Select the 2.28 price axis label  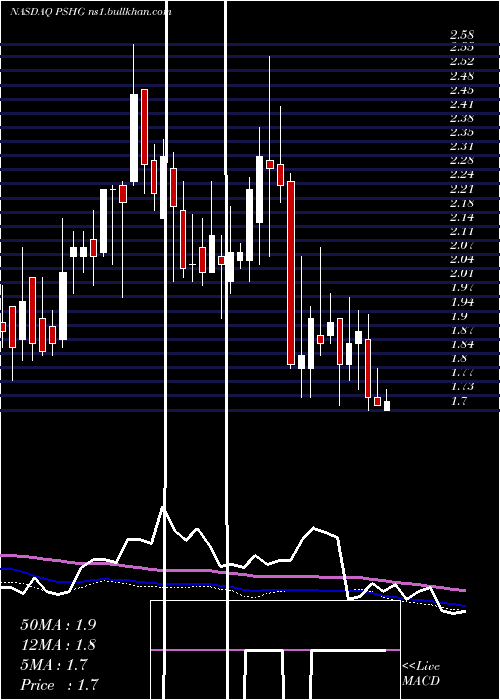[x=462, y=160]
